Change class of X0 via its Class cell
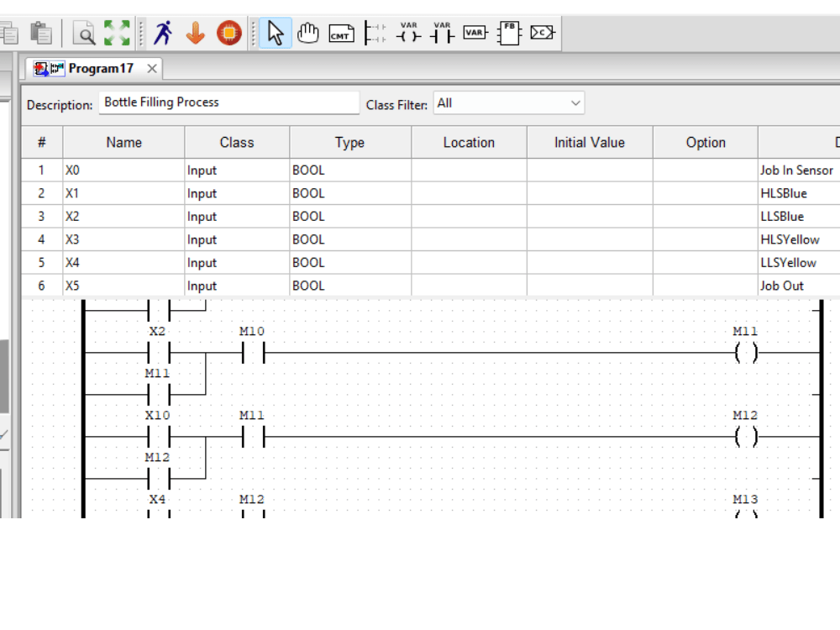 coord(236,170)
